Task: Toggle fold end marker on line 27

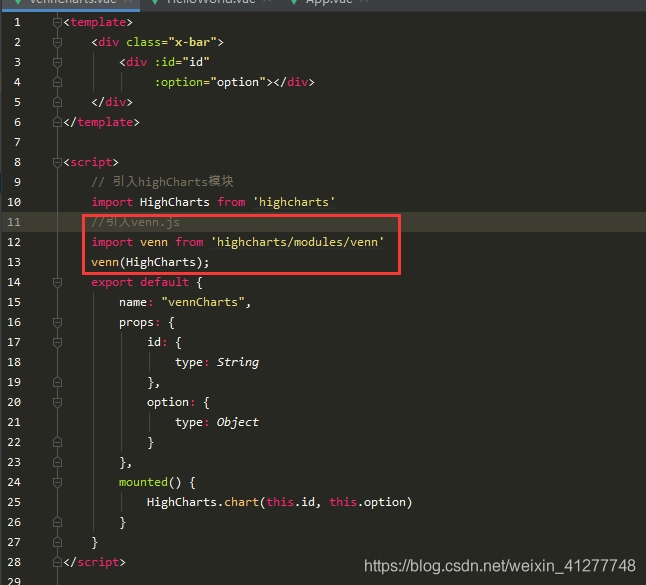Action: click(x=58, y=542)
